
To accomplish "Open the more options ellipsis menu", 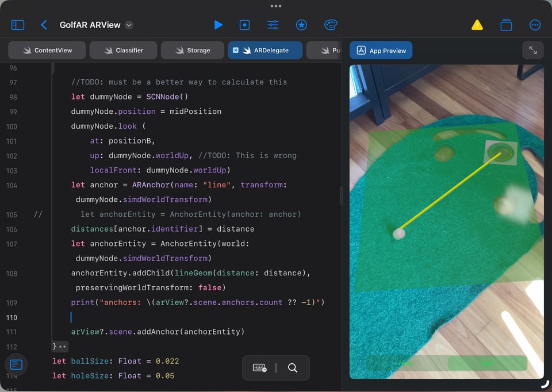I will 535,25.
